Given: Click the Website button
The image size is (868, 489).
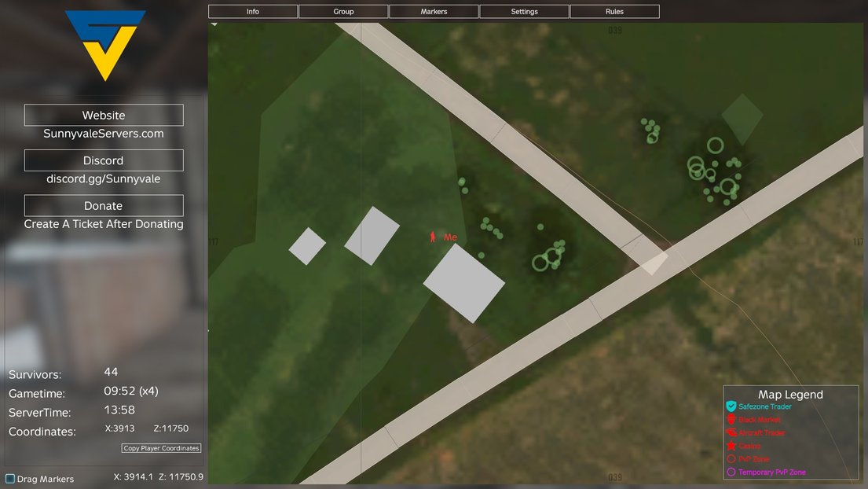Looking at the screenshot, I should click(104, 116).
